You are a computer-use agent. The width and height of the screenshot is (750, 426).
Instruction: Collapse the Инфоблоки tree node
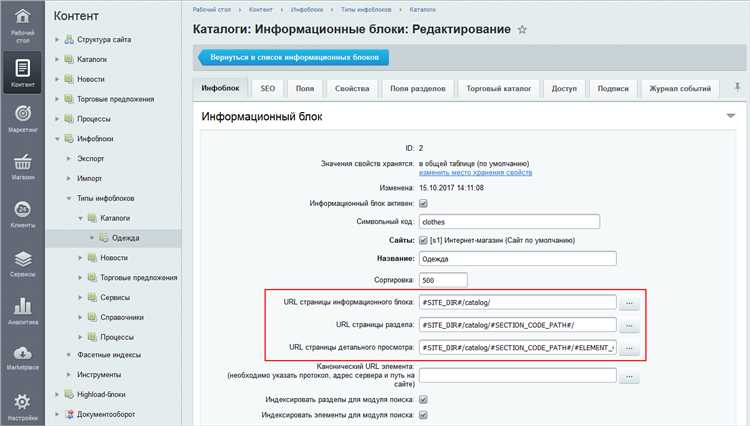57,139
